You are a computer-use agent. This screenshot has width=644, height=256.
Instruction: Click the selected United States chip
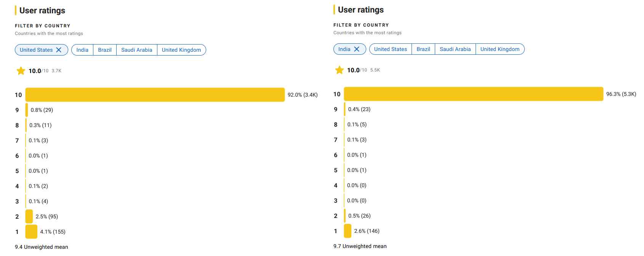(42, 50)
